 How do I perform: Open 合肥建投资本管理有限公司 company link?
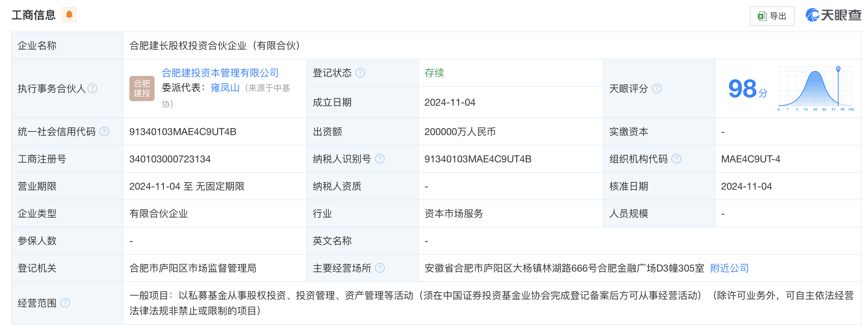(x=220, y=73)
